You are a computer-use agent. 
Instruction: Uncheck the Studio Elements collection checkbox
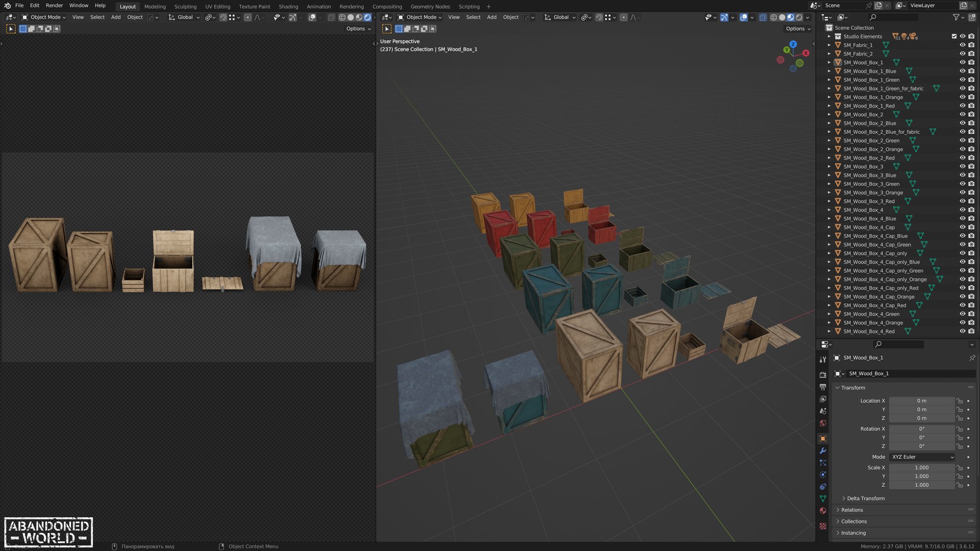pyautogui.click(x=954, y=36)
